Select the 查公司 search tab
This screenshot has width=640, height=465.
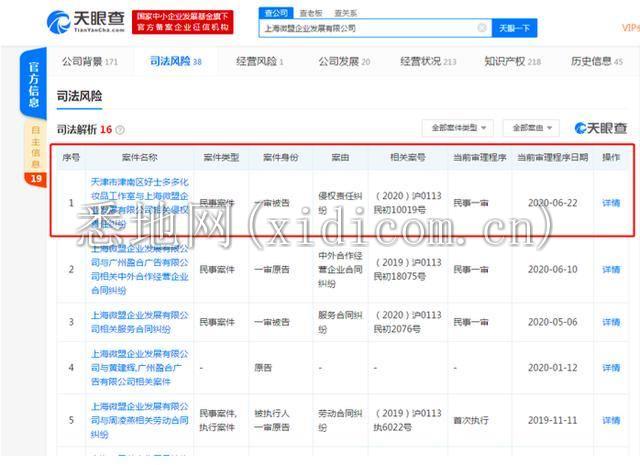[x=276, y=13]
